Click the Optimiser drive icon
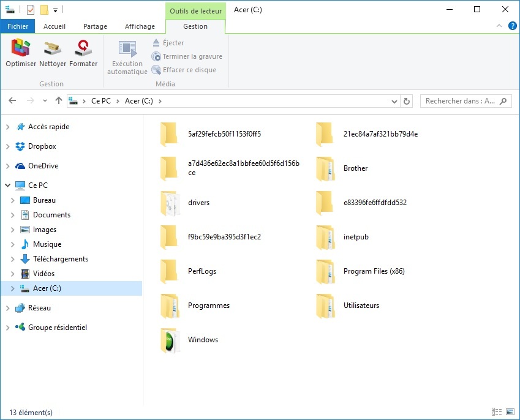520x420 pixels. point(21,47)
